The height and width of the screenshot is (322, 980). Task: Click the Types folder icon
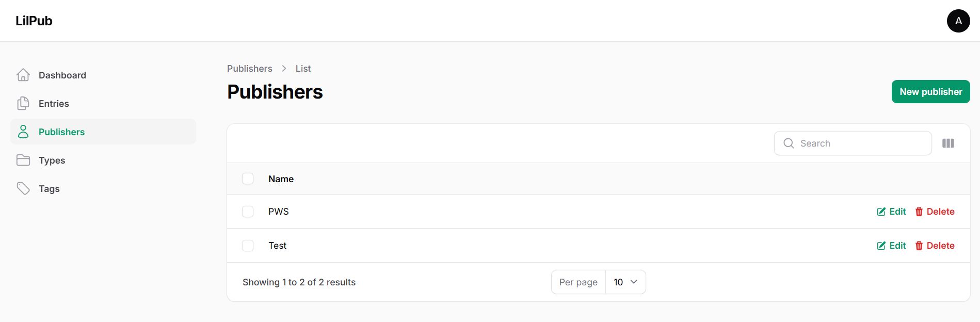(x=23, y=160)
